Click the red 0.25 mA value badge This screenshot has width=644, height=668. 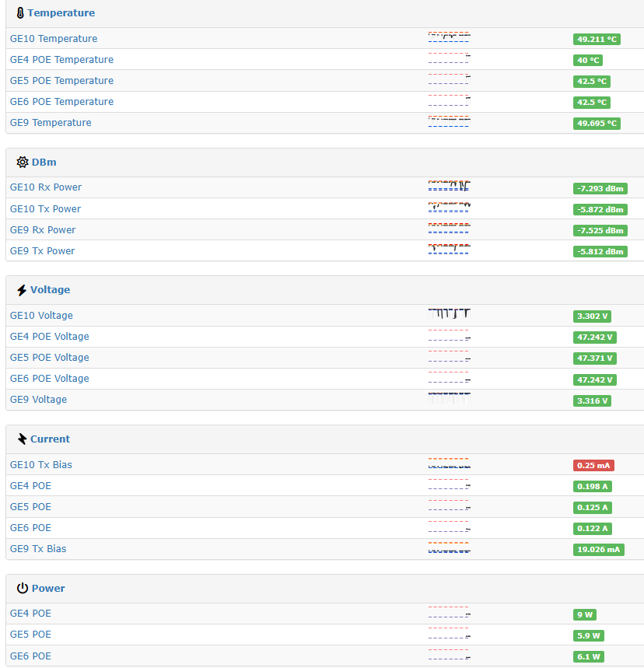(x=593, y=466)
